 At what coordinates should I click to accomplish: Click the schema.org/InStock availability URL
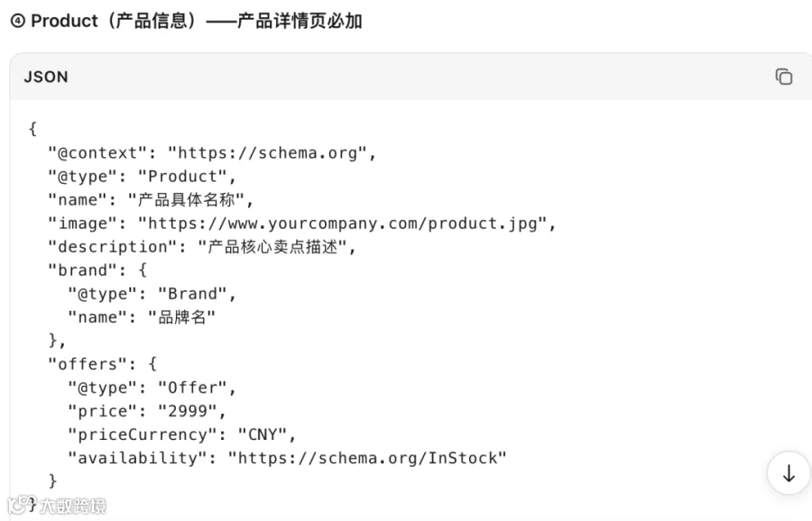click(367, 458)
